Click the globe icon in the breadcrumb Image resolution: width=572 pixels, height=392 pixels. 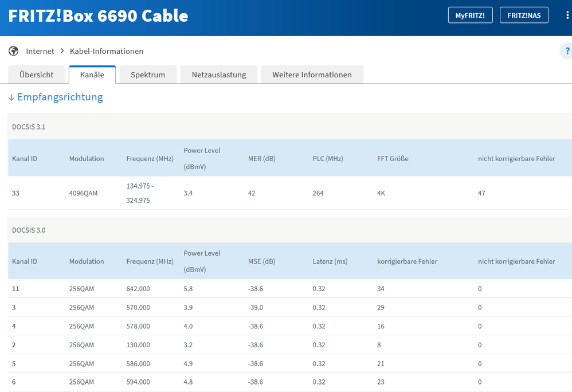point(13,51)
